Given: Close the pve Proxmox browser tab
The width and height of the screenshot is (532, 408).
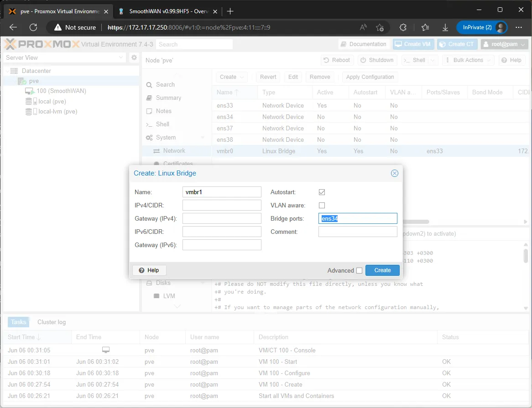Looking at the screenshot, I should click(x=106, y=11).
